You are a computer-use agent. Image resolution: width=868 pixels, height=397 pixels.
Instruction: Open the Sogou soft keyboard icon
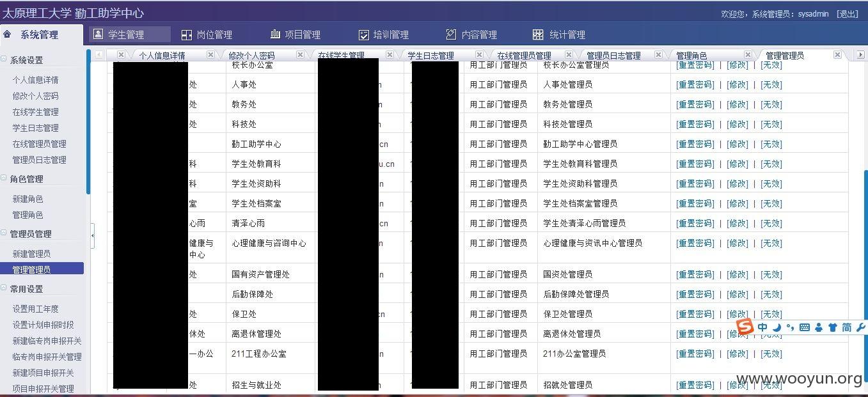coord(805,327)
